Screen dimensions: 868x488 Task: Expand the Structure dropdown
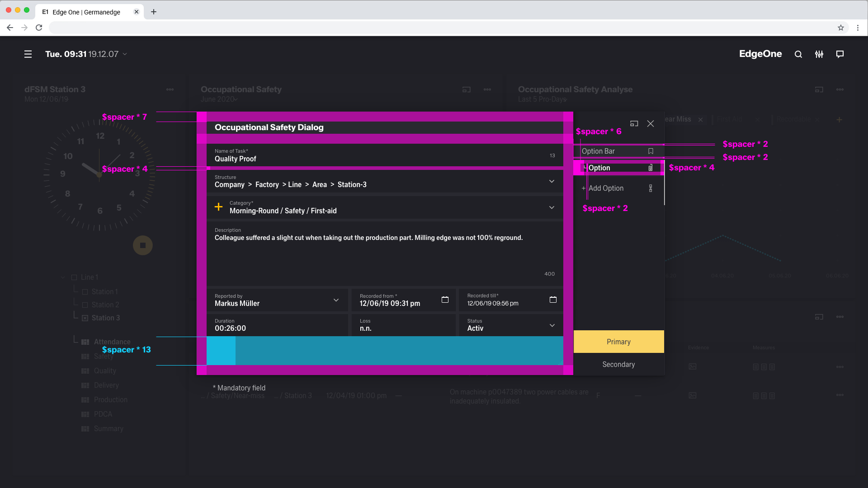(x=552, y=181)
